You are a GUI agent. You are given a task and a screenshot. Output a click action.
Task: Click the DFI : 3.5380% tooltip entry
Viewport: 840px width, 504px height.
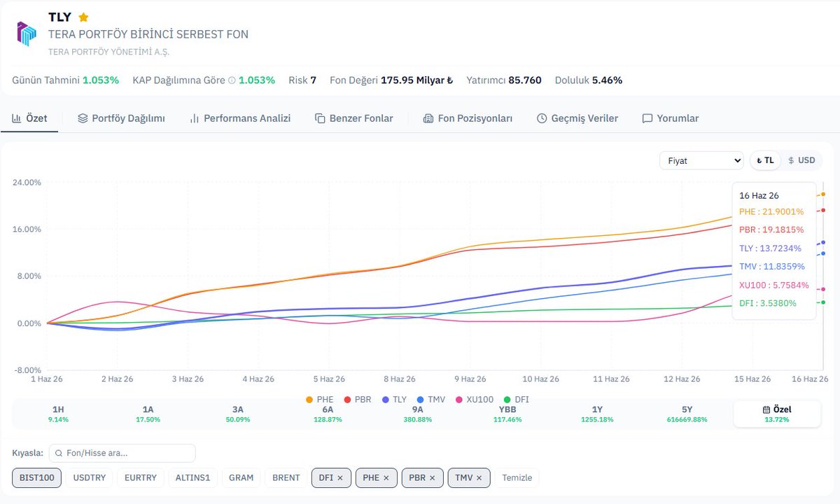(768, 303)
